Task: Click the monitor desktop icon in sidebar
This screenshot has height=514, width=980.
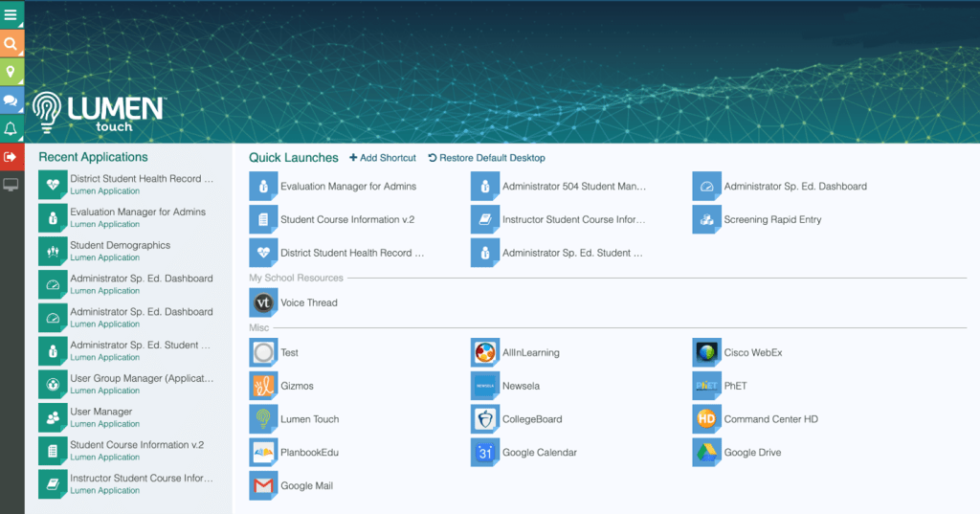Action: pyautogui.click(x=11, y=184)
